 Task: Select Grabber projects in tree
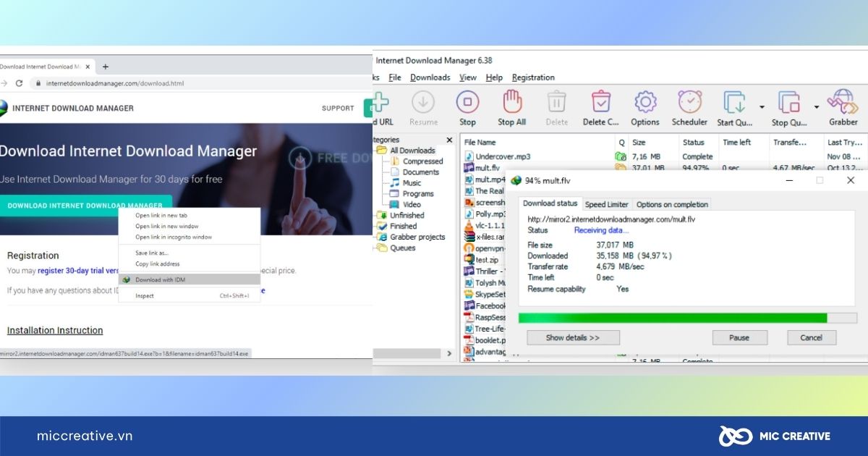(411, 237)
